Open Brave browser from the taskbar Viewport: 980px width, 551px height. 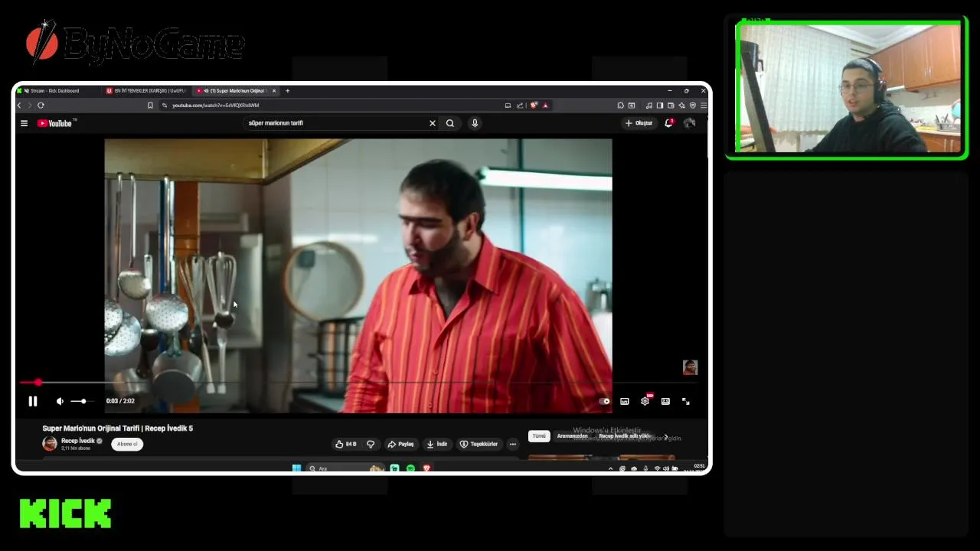(426, 468)
